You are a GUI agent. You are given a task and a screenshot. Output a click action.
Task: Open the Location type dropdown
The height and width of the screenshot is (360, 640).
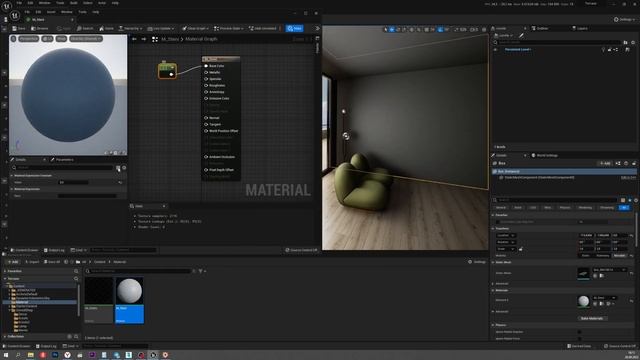pos(506,236)
